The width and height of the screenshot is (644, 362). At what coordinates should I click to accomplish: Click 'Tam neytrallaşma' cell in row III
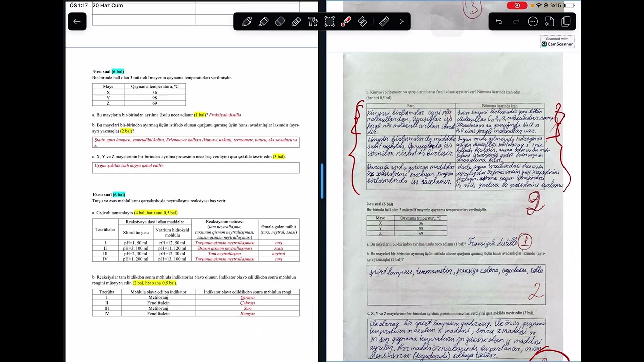(x=224, y=254)
